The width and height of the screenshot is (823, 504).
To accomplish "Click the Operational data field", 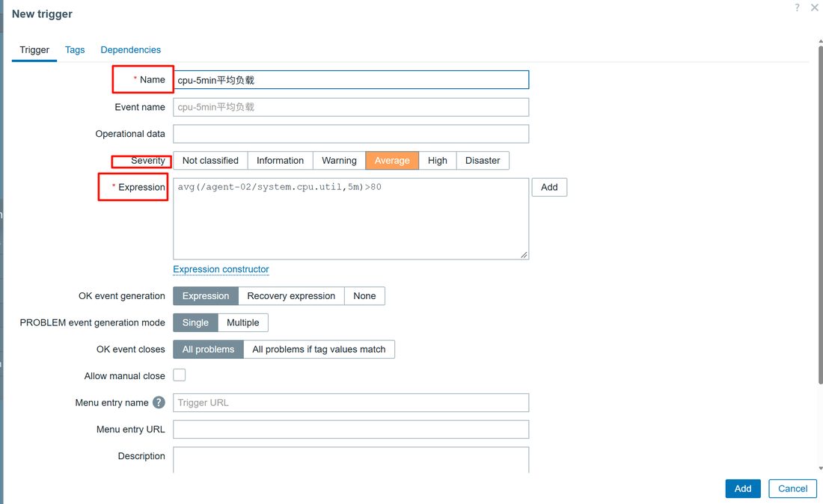I will pos(351,134).
